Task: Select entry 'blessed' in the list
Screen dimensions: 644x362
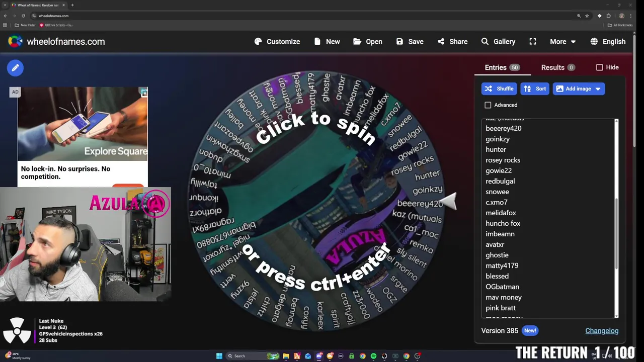Action: 497,276
